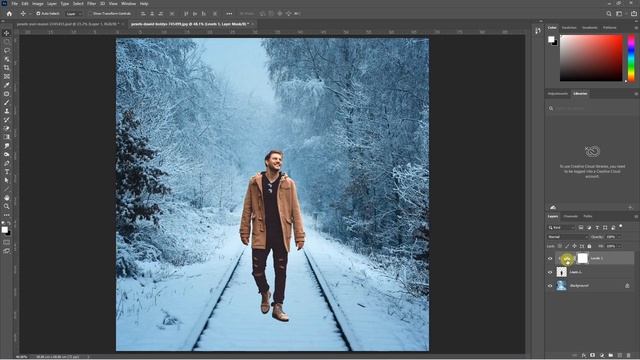The image size is (640, 360).
Task: Enable Show Transform Controls checkbox
Action: (x=90, y=13)
